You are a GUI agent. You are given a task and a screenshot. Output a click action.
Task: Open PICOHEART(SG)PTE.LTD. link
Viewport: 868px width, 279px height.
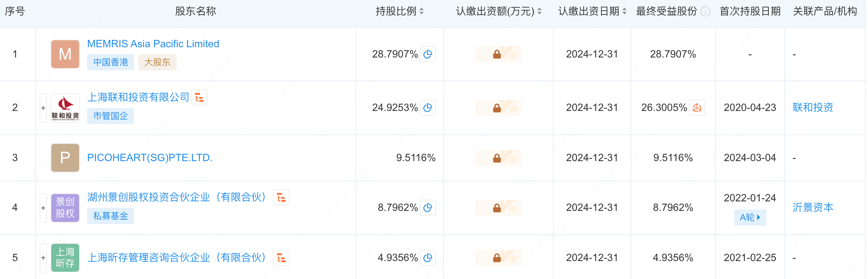coord(150,158)
